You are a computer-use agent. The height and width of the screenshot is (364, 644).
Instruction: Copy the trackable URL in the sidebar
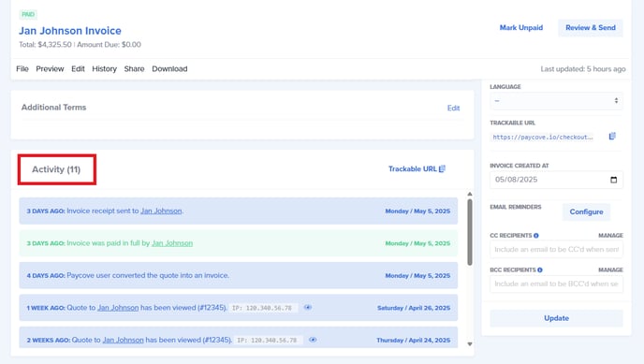tap(612, 137)
